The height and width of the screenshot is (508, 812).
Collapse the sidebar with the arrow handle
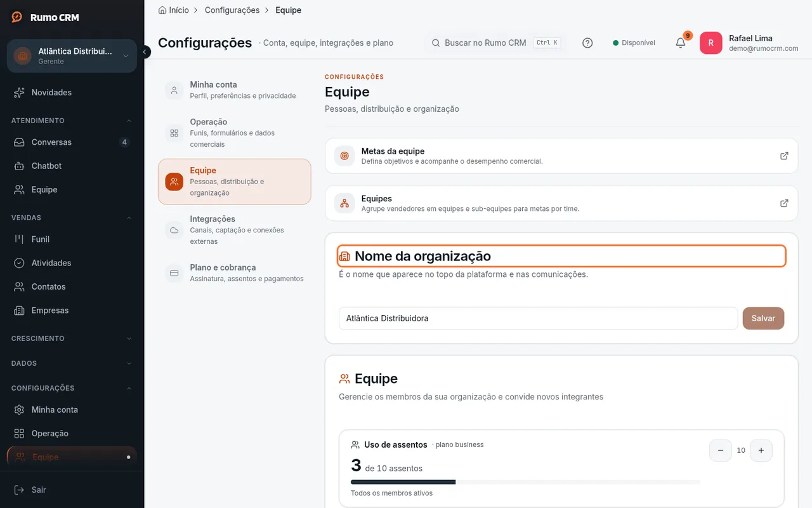[x=145, y=52]
